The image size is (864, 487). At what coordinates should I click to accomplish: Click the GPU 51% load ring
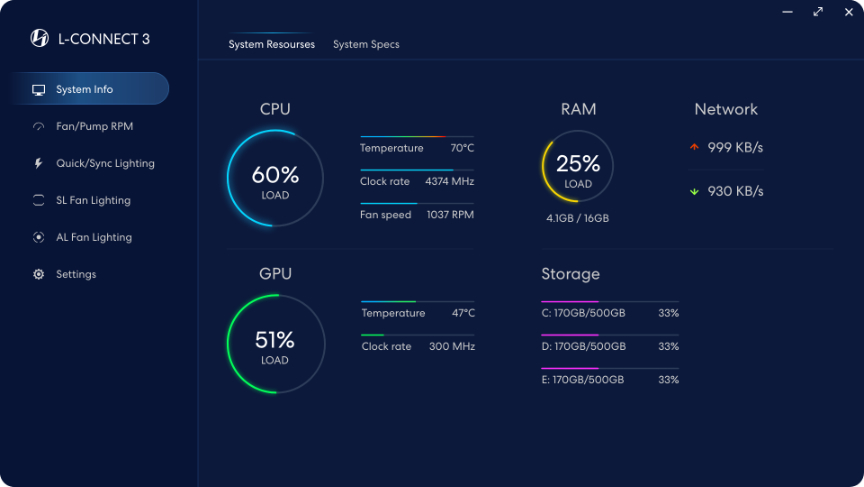pyautogui.click(x=276, y=344)
